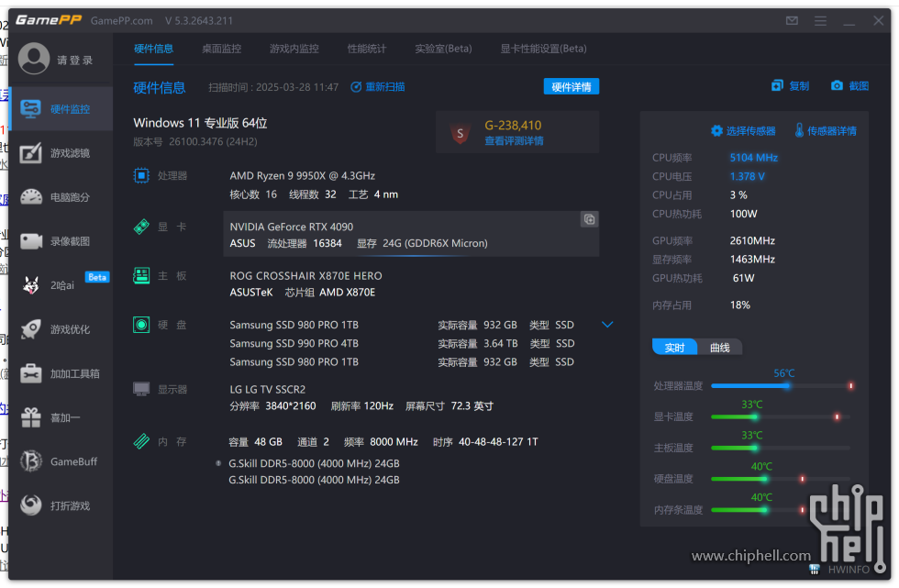The width and height of the screenshot is (899, 588).
Task: Click the 硬件详情 button
Action: coord(571,86)
